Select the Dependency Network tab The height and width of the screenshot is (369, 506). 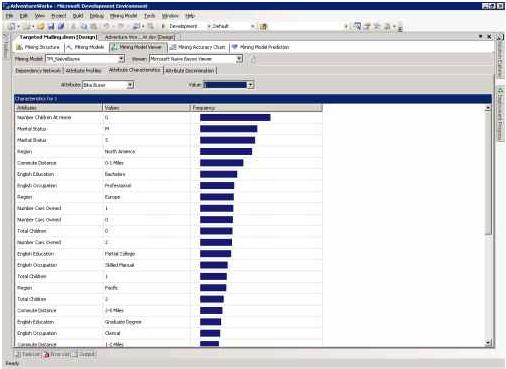point(38,71)
